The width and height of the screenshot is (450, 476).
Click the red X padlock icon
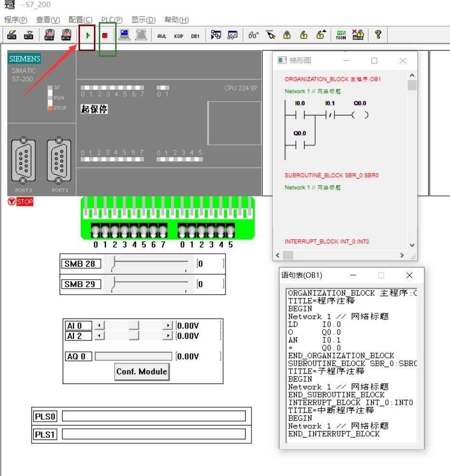coord(358,35)
